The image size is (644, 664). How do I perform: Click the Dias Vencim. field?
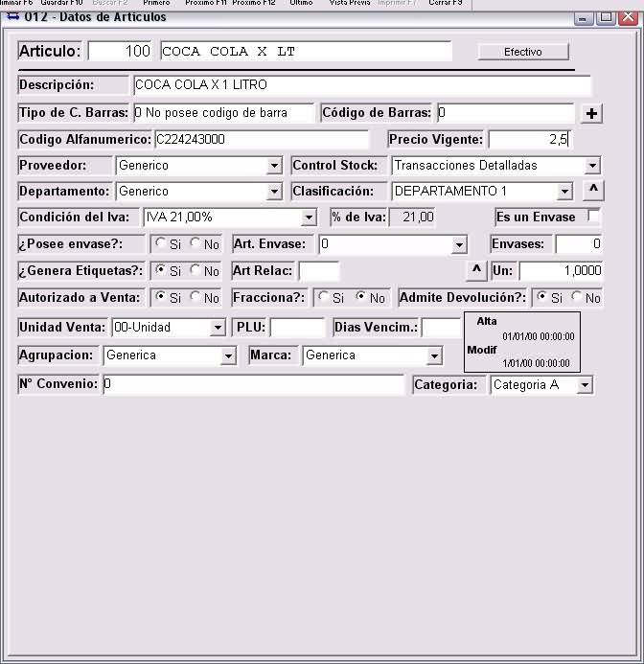[441, 328]
